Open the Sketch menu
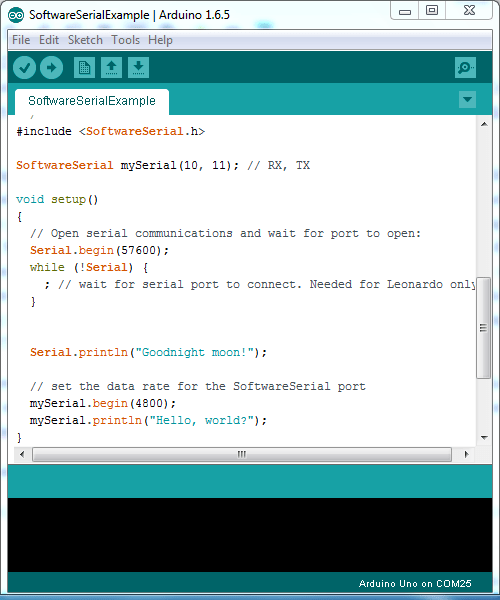This screenshot has height=600, width=500. click(x=85, y=40)
